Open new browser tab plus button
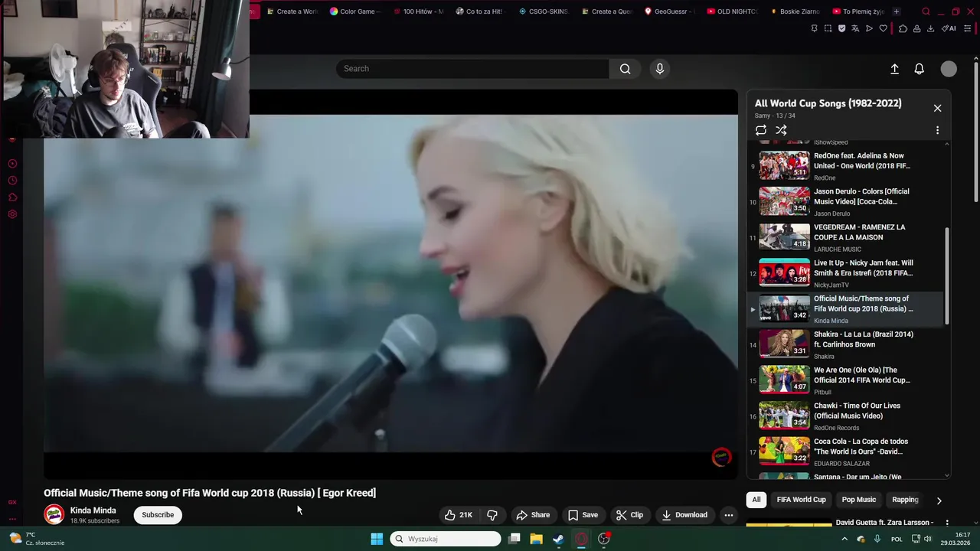 tap(897, 11)
